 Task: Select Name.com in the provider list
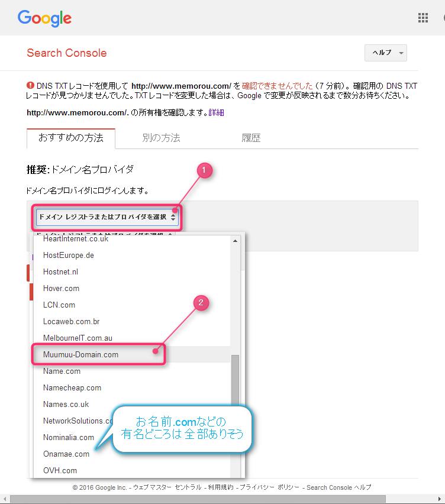point(132,371)
